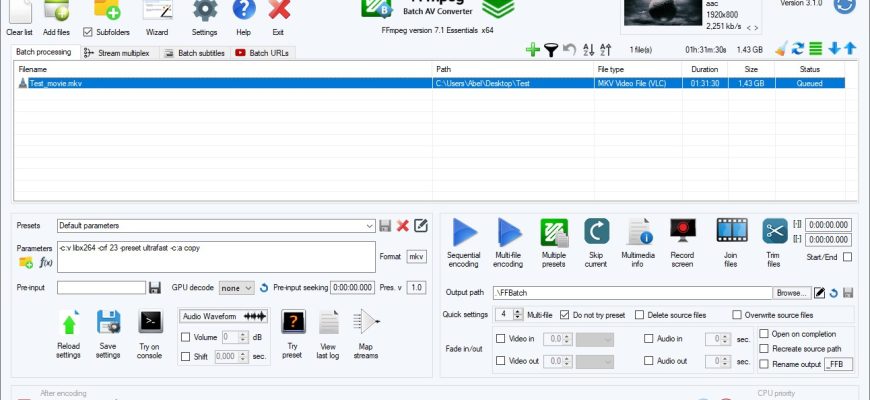The height and width of the screenshot is (400, 870).
Task: Click Try on console icon
Action: coord(150,321)
